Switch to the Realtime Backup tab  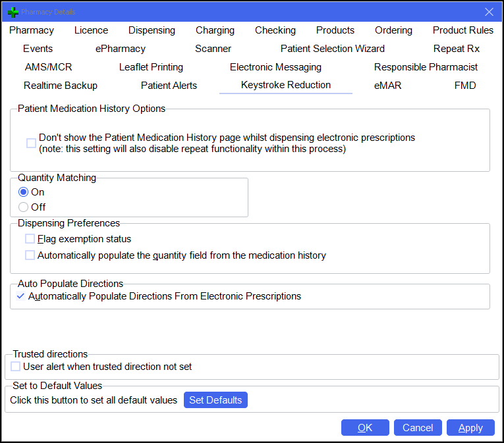pos(61,86)
